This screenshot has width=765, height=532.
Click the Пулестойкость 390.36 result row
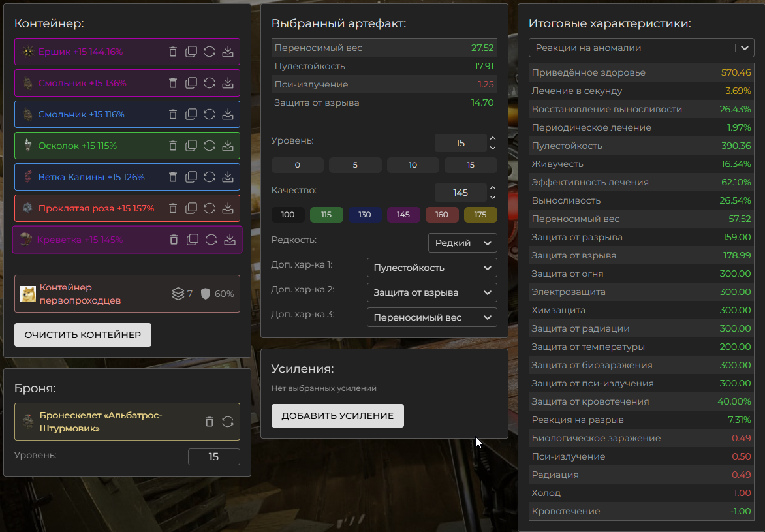coord(641,146)
